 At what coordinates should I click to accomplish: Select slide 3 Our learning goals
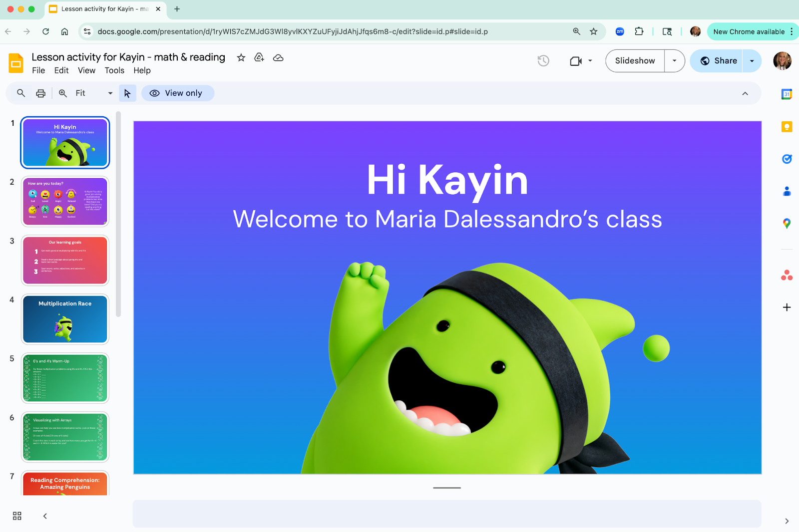pyautogui.click(x=65, y=261)
